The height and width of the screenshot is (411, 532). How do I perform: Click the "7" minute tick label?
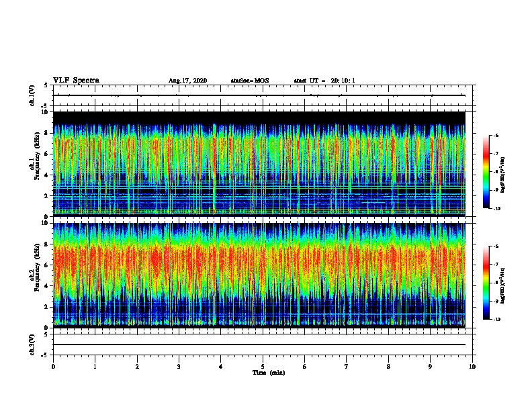click(347, 367)
